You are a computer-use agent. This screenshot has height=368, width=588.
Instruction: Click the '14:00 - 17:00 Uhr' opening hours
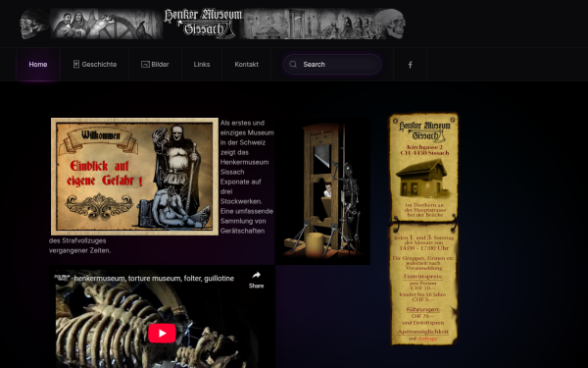click(423, 248)
